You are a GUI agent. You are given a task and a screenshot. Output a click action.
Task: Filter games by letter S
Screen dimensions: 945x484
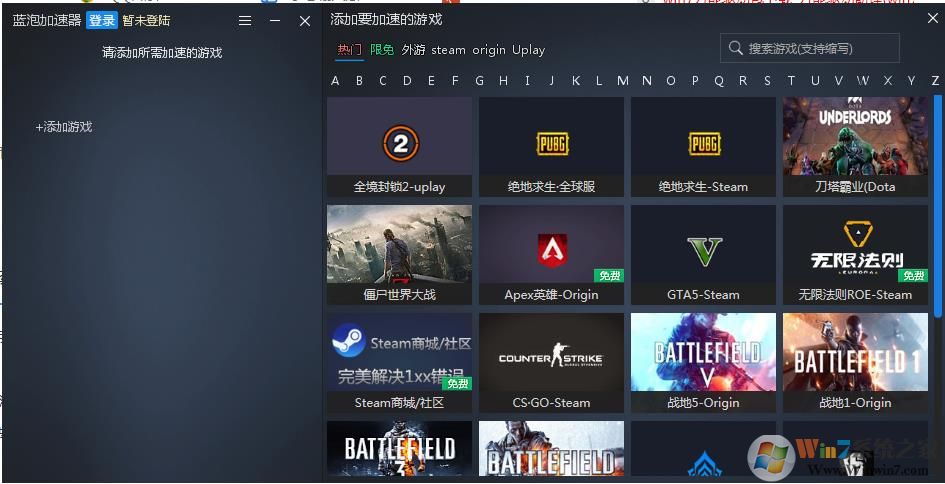pyautogui.click(x=767, y=81)
